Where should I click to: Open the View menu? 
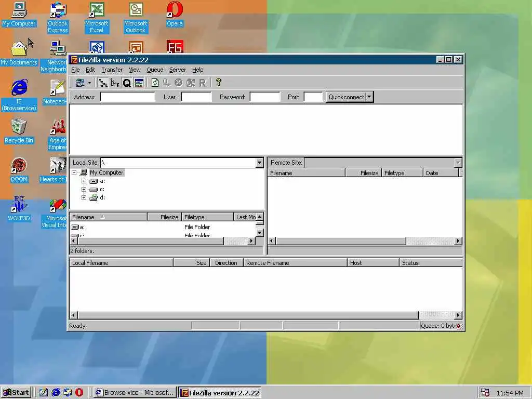click(x=135, y=70)
